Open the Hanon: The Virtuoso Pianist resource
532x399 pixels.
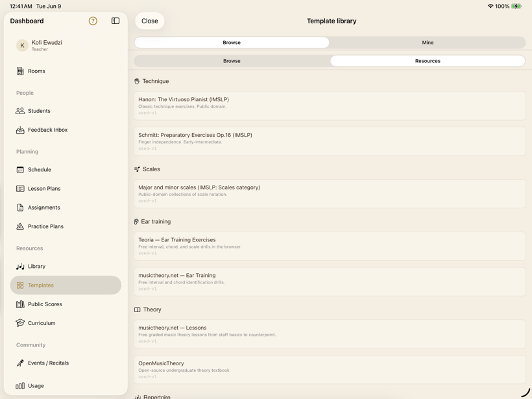pyautogui.click(x=330, y=106)
